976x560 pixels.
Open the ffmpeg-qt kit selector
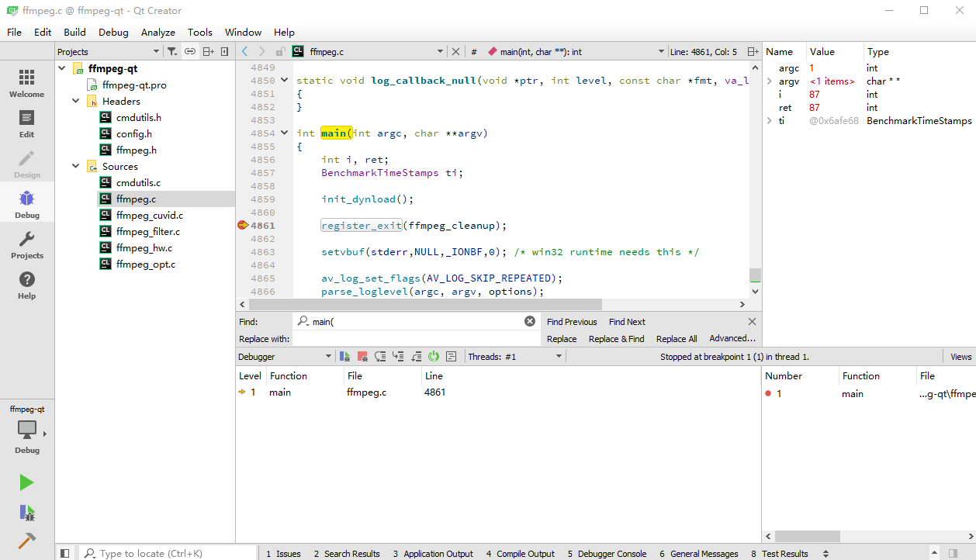(x=27, y=429)
